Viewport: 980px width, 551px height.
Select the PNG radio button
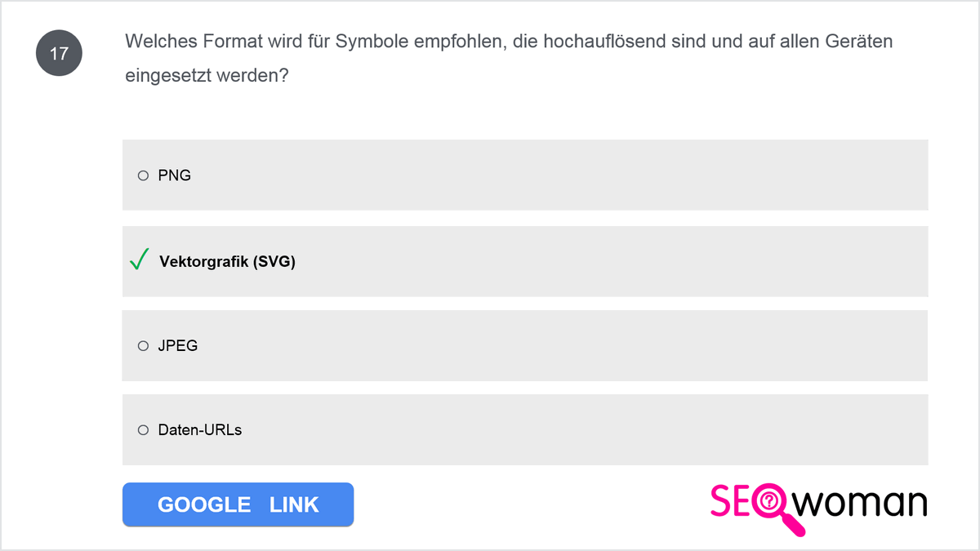[143, 176]
